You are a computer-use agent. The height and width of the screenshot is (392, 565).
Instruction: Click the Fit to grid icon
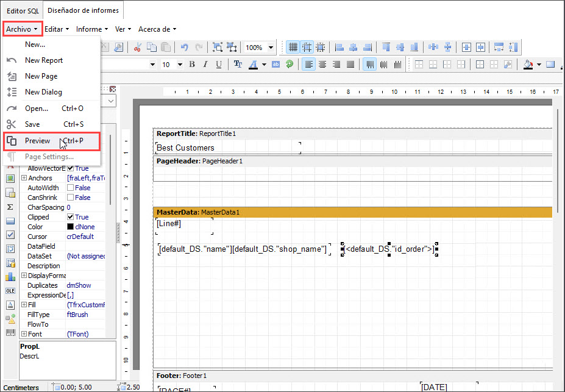321,47
